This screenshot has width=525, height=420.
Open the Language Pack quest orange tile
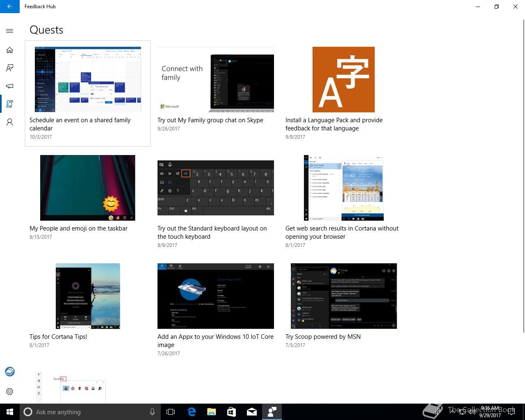click(344, 79)
